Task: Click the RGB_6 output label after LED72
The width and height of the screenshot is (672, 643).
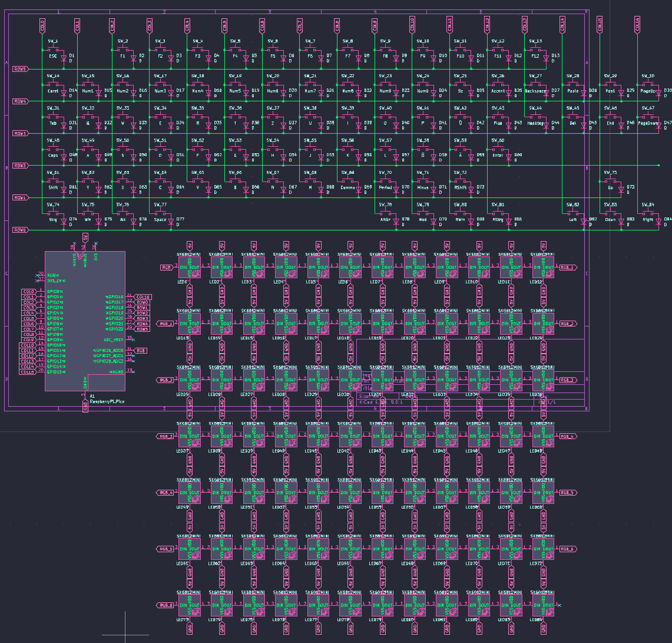Action: pos(568,549)
